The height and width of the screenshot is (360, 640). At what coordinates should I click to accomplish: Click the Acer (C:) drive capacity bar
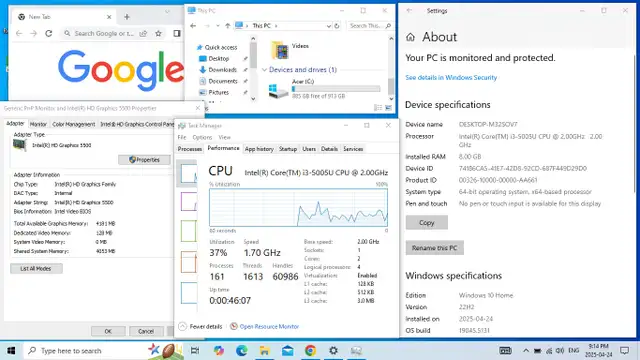336,89
